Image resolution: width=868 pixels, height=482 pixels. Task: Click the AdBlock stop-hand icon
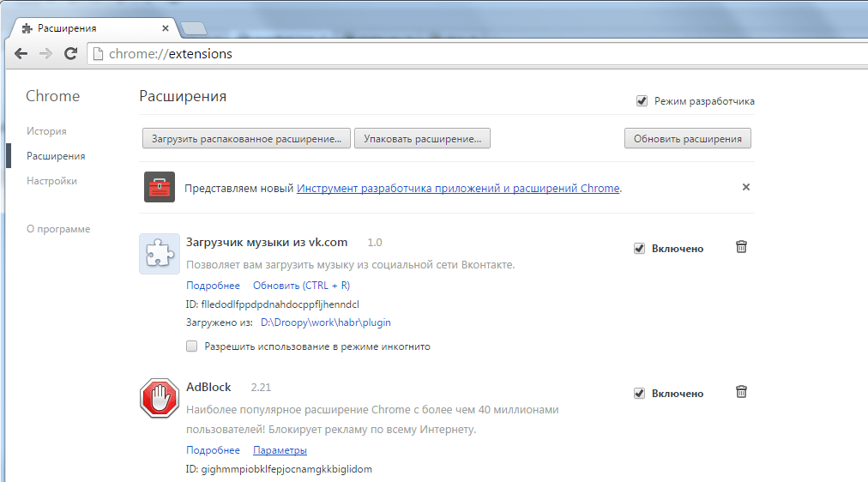click(x=160, y=398)
